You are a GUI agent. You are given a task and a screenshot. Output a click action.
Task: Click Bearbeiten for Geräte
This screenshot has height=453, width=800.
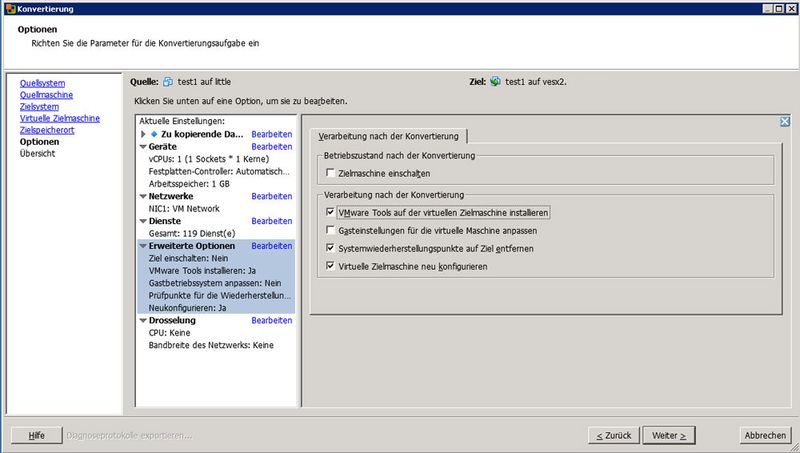coord(272,146)
